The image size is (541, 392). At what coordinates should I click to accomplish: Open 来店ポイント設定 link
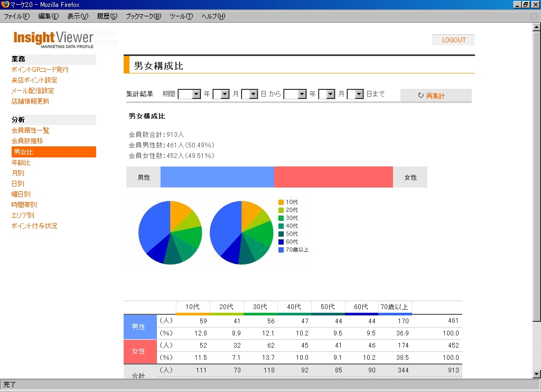34,80
